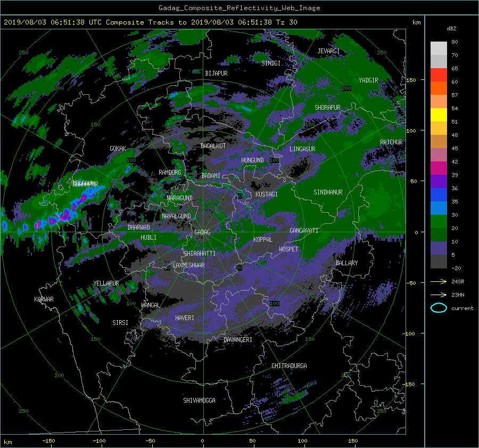479x448 pixels.
Task: Click the YADGIR city label
Action: [368, 80]
